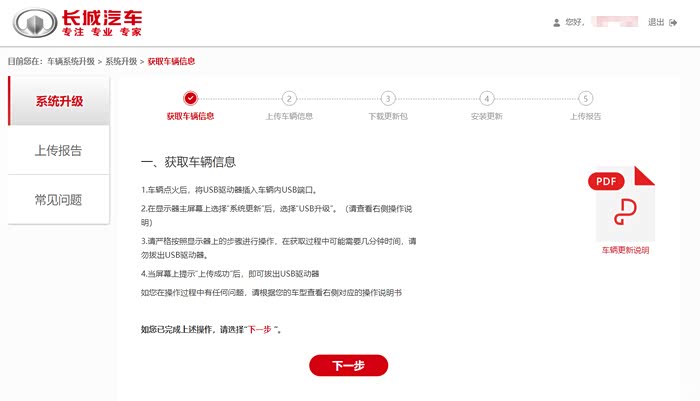Screen dimensions: 700x401
Task: Click the blurred username after 您好
Action: tap(614, 22)
